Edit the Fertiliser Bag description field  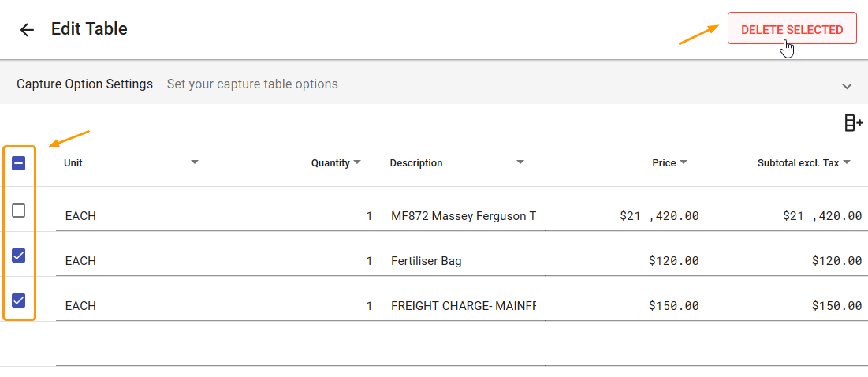pos(464,261)
